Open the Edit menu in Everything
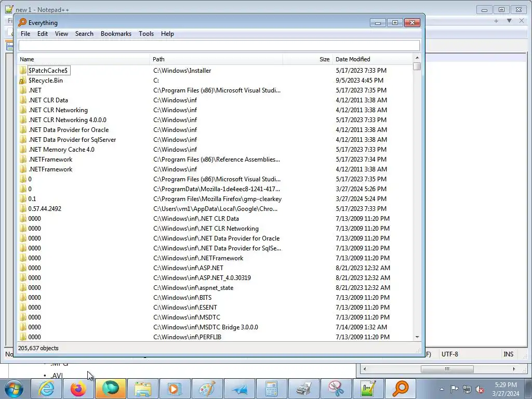The width and height of the screenshot is (532, 399). pyautogui.click(x=43, y=34)
